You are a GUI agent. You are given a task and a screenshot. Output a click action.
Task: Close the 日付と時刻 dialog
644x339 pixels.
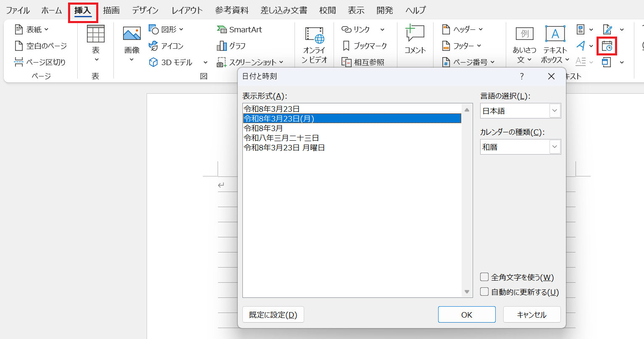point(552,76)
